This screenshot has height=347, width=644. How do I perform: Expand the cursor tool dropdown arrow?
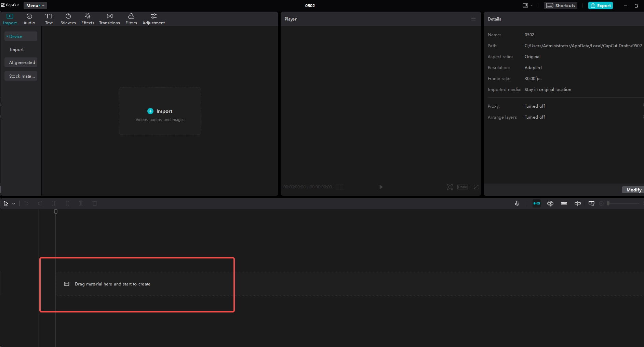coord(13,203)
